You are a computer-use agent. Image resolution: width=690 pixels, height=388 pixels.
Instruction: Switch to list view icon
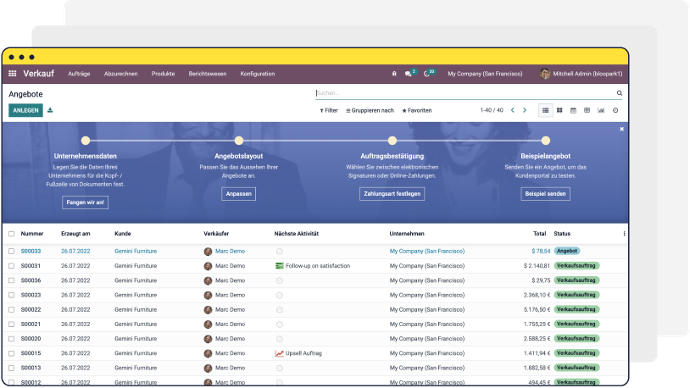tap(545, 110)
